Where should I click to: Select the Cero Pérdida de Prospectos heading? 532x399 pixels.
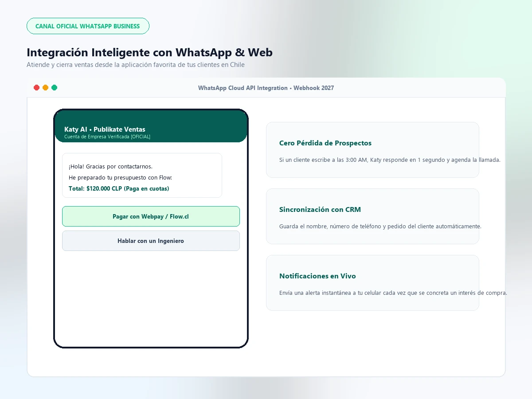(325, 143)
